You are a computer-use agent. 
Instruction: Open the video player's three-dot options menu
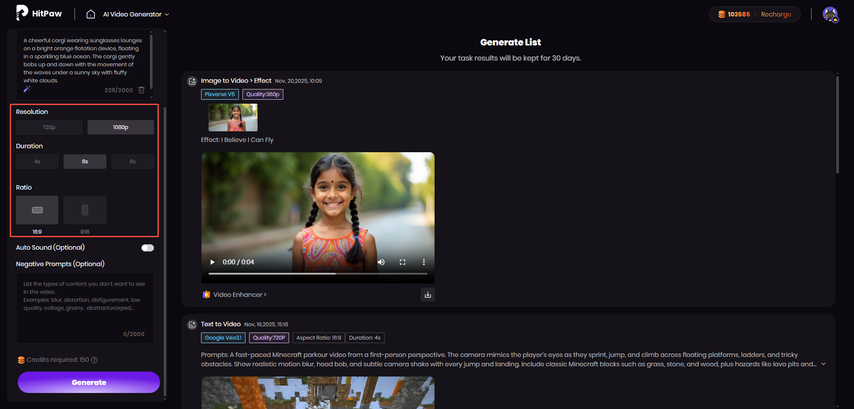(x=423, y=262)
